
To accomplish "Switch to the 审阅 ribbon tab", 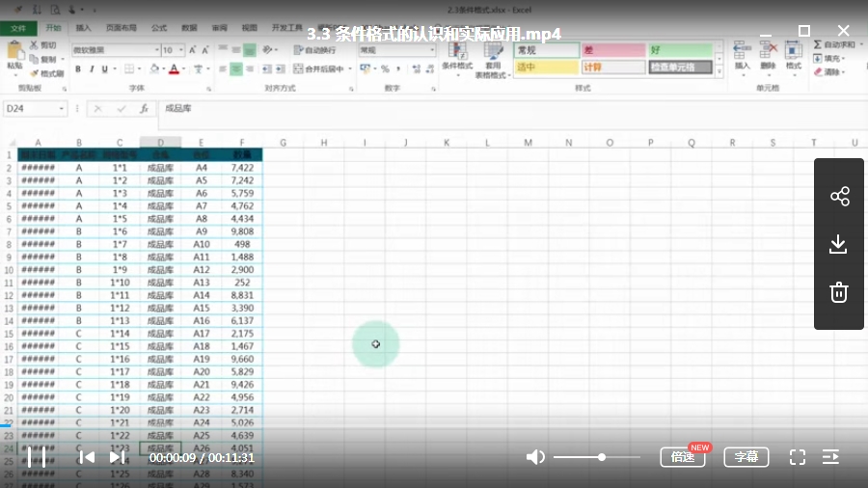I will coord(219,28).
